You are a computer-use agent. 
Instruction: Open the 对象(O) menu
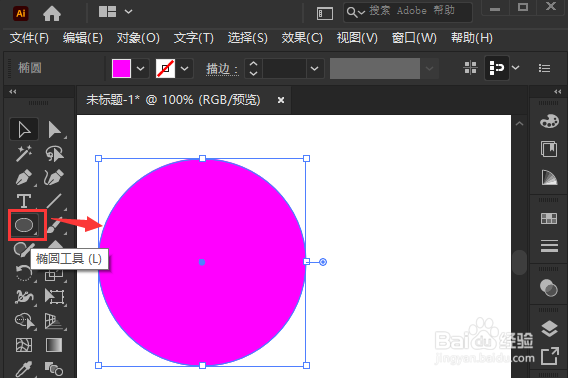tap(138, 38)
